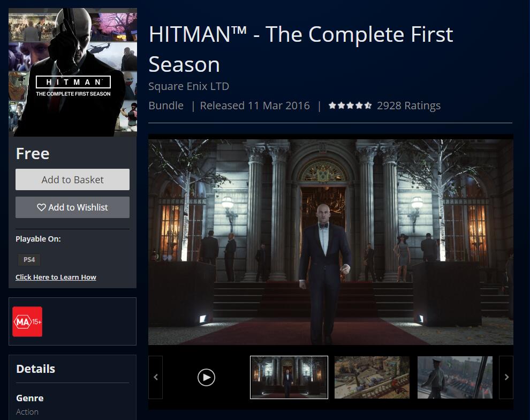Click the PS4 platform badge
The height and width of the screenshot is (420, 530).
[x=29, y=260]
